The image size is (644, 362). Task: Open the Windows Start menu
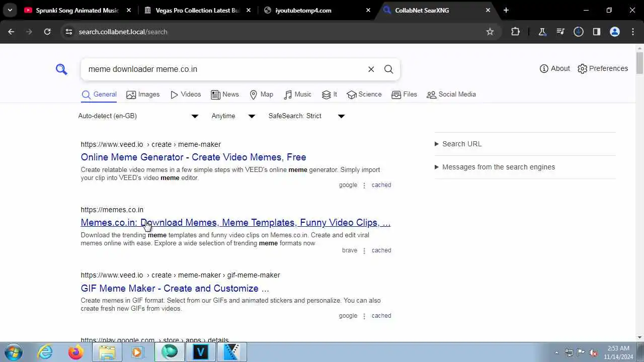[13, 352]
